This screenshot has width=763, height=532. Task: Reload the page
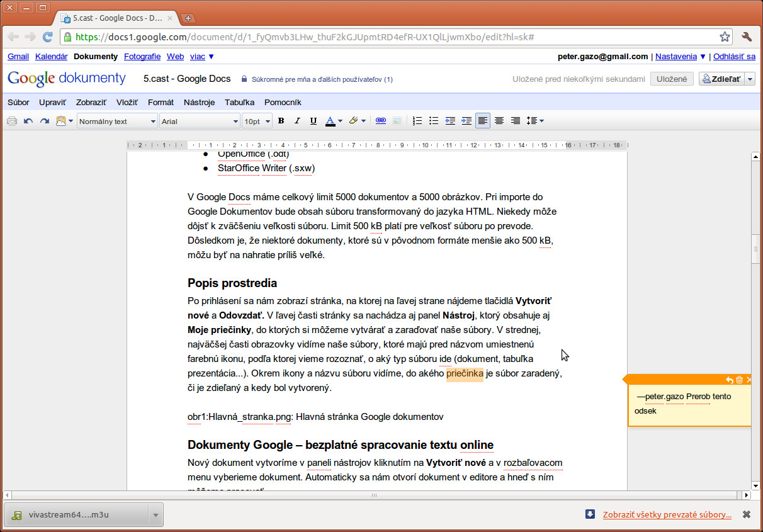[47, 37]
